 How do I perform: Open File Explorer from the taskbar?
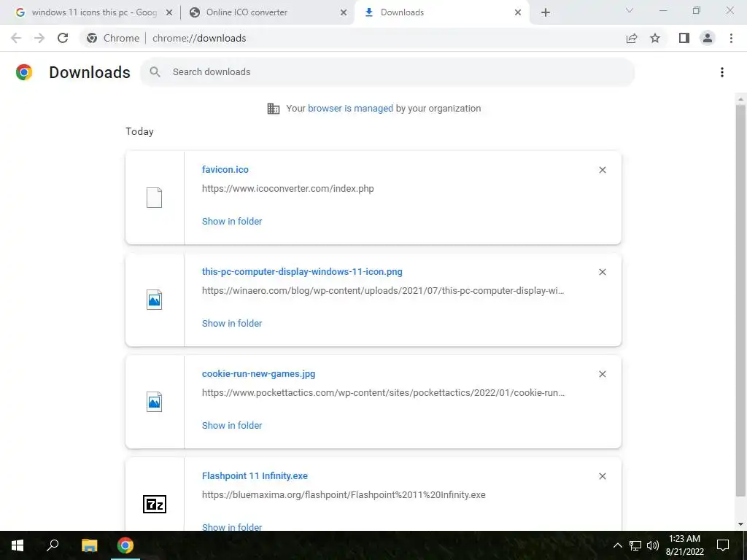pos(89,545)
